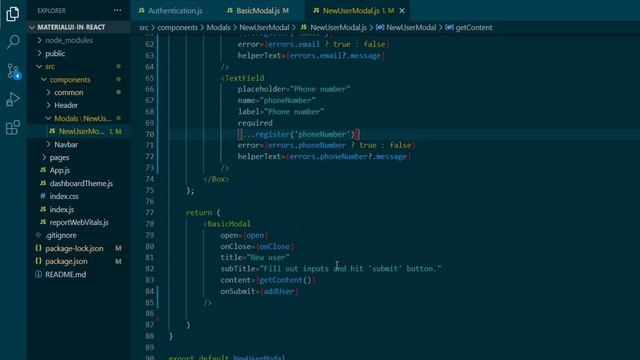Open dashboardTheme.js file
Viewport: 640px width, 360px height.
click(81, 183)
